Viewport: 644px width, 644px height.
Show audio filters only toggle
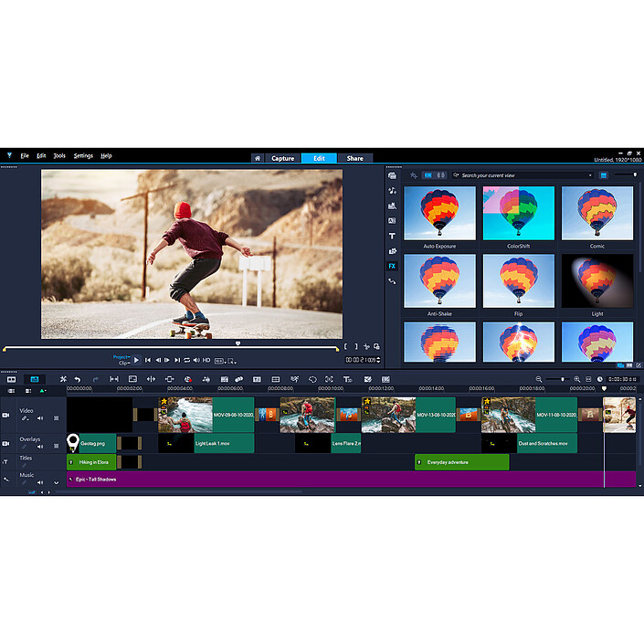440,175
